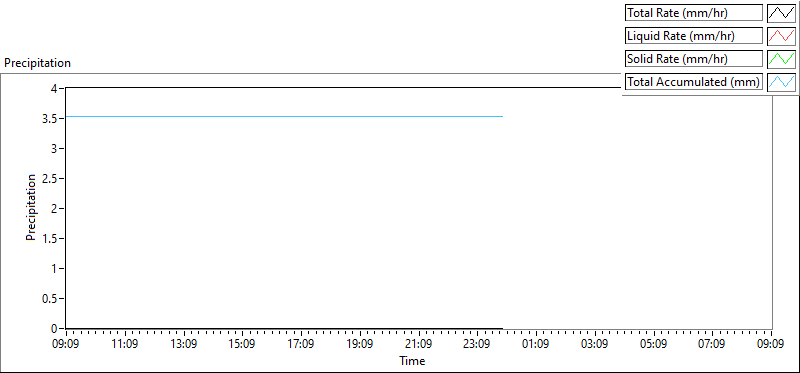This screenshot has height=373, width=800.
Task: Click the 17:09 time axis label
Action: tap(301, 344)
